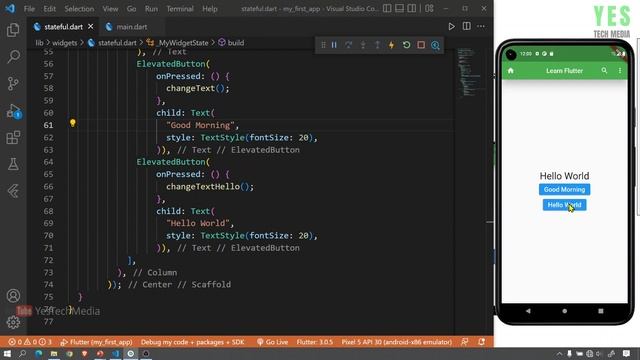Tap search icon in emulator app bar
The width and height of the screenshot is (640, 360).
click(604, 71)
